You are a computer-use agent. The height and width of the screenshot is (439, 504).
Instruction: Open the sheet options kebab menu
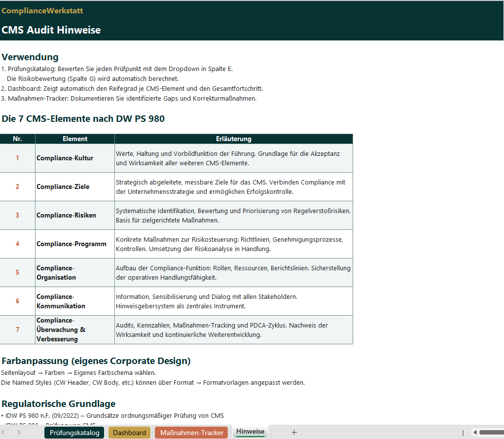462,432
